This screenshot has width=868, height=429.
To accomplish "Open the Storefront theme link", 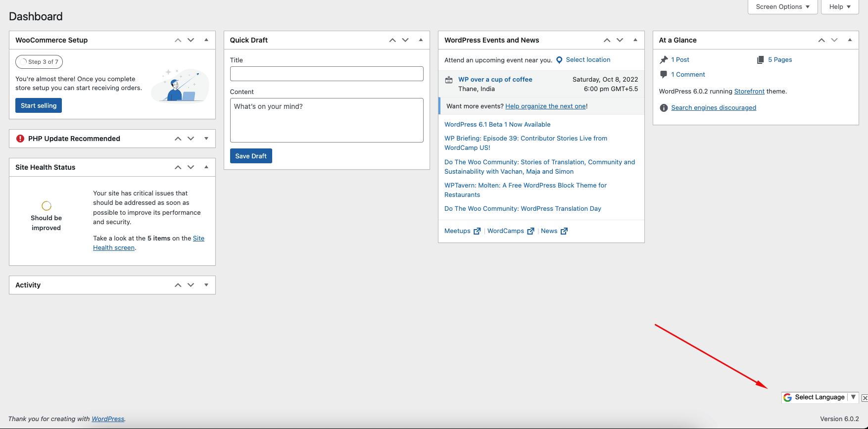I will [749, 92].
